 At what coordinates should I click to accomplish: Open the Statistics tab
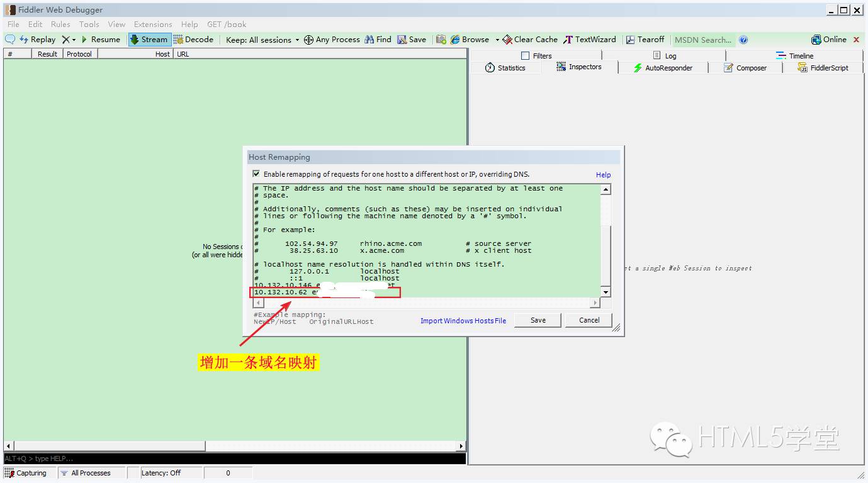point(505,67)
